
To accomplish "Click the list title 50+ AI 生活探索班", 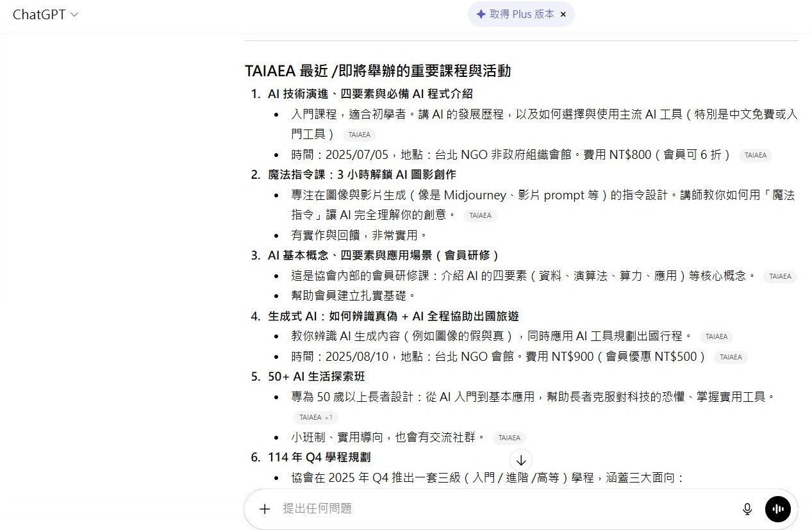I will (316, 376).
